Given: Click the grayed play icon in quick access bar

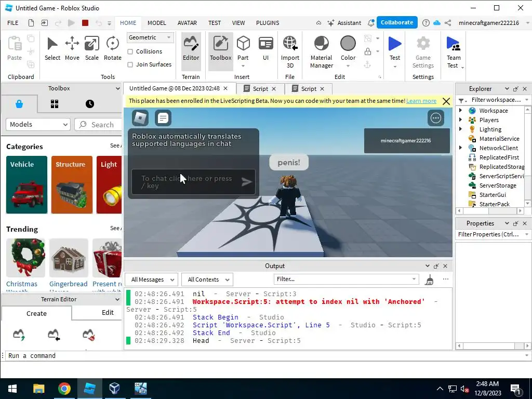Looking at the screenshot, I should click(x=71, y=23).
